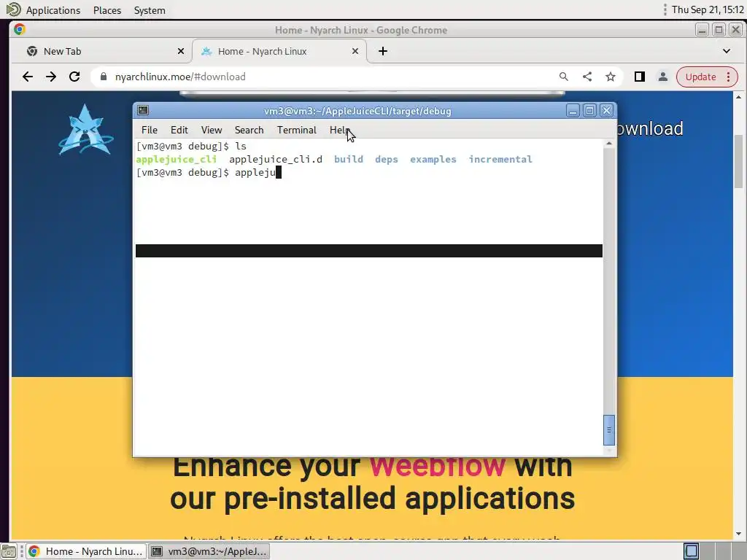Close the terminal window

(x=606, y=111)
